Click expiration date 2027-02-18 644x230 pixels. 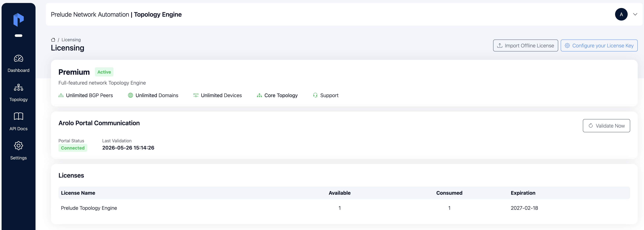coord(524,208)
